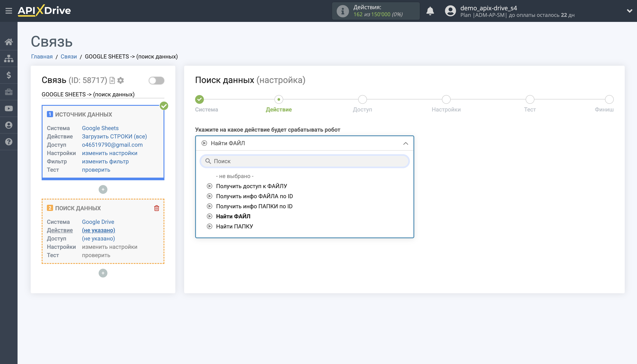Go to the Доступ step
Screen dimensions: 637x364
[x=363, y=99]
